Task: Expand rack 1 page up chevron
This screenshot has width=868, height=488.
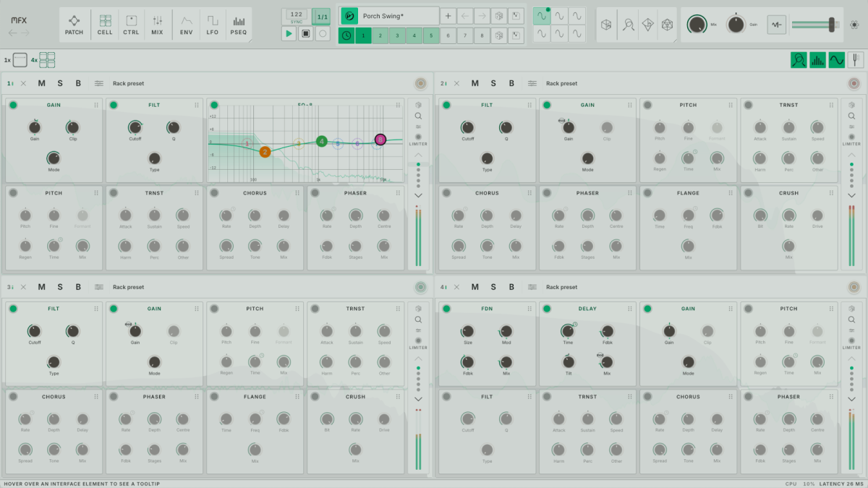Action: 418,155
